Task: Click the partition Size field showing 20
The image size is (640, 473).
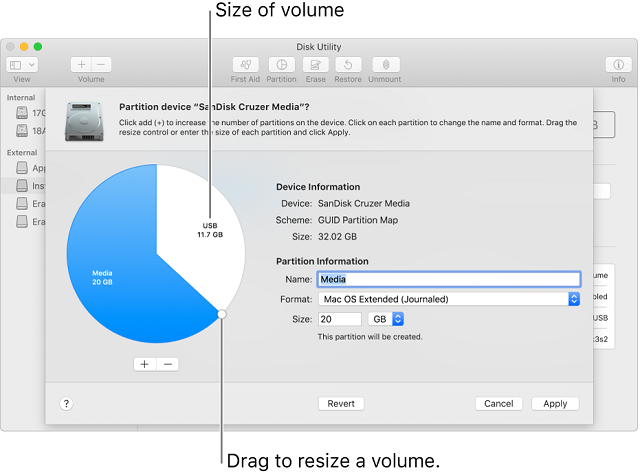Action: pyautogui.click(x=340, y=319)
